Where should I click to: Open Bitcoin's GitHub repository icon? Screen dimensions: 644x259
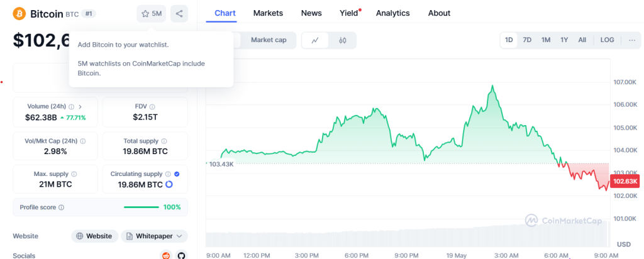tap(181, 255)
